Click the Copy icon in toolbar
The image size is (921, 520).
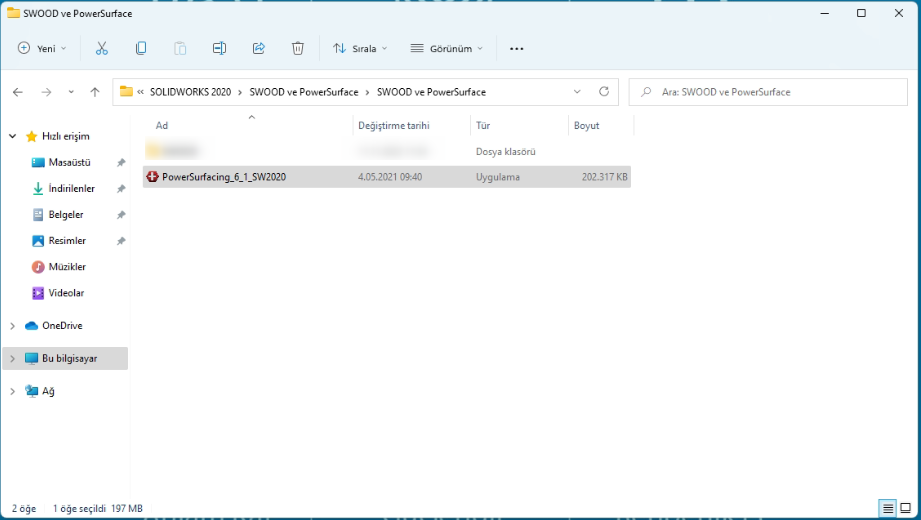141,48
